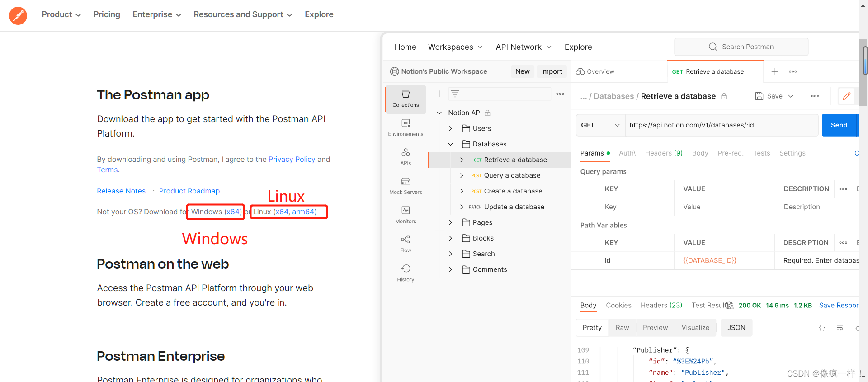Select the Visualize response view
The image size is (868, 382).
click(x=695, y=328)
